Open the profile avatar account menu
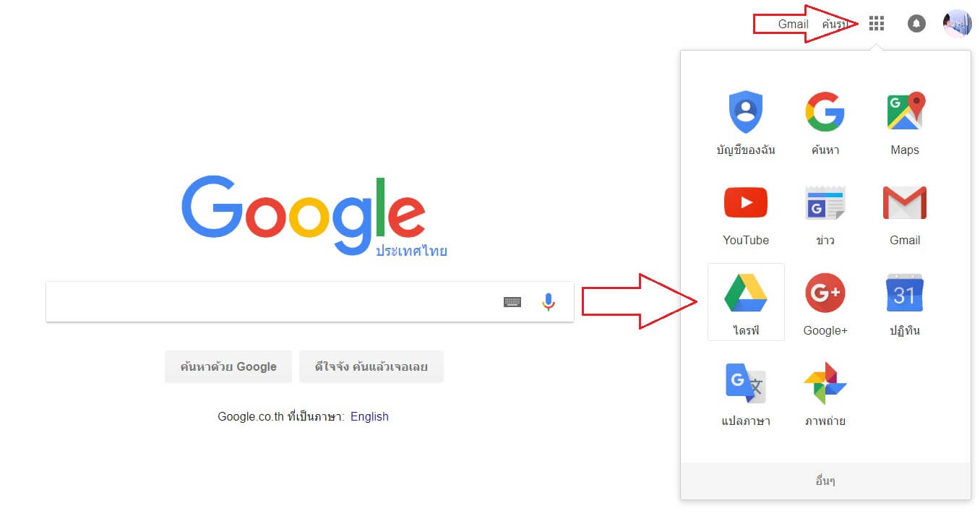Viewport: 980px width, 529px height. pos(958,24)
